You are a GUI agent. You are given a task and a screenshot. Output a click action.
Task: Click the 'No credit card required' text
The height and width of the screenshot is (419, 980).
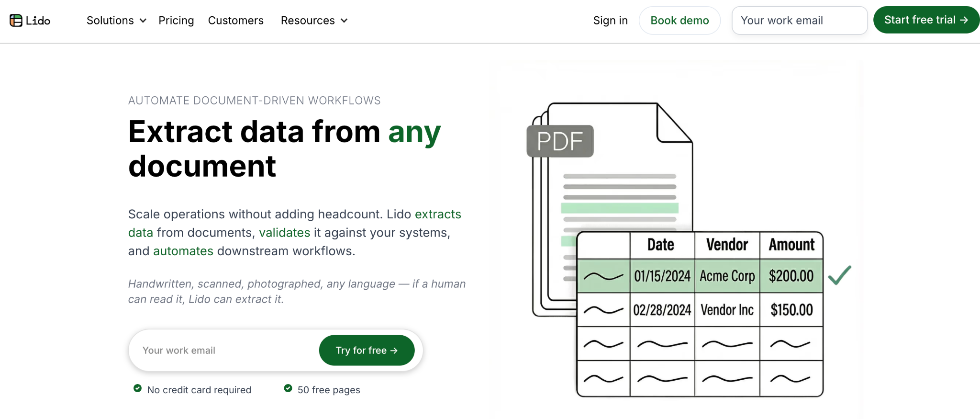coord(199,390)
